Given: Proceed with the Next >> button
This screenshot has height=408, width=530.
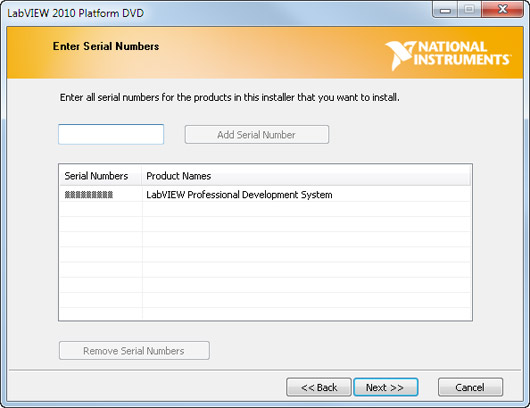Looking at the screenshot, I should (x=385, y=387).
